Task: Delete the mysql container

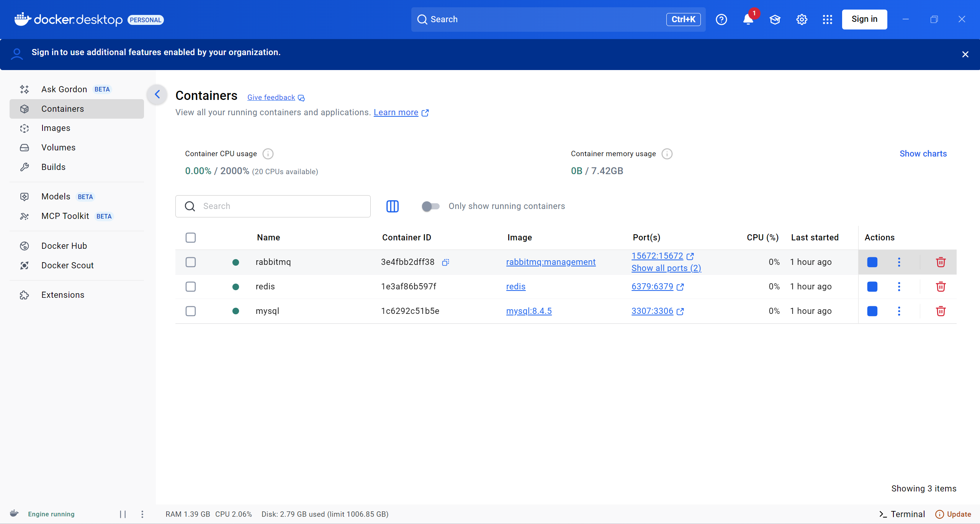Action: [941, 311]
